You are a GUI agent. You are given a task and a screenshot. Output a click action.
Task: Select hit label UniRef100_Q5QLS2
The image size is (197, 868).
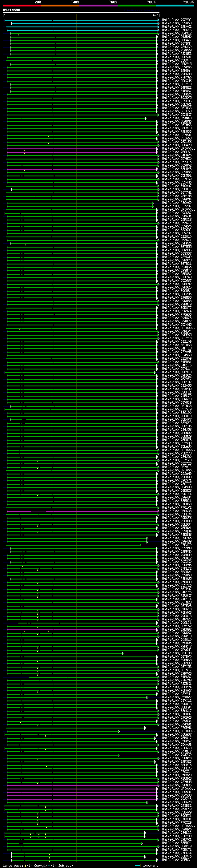[x=177, y=152]
